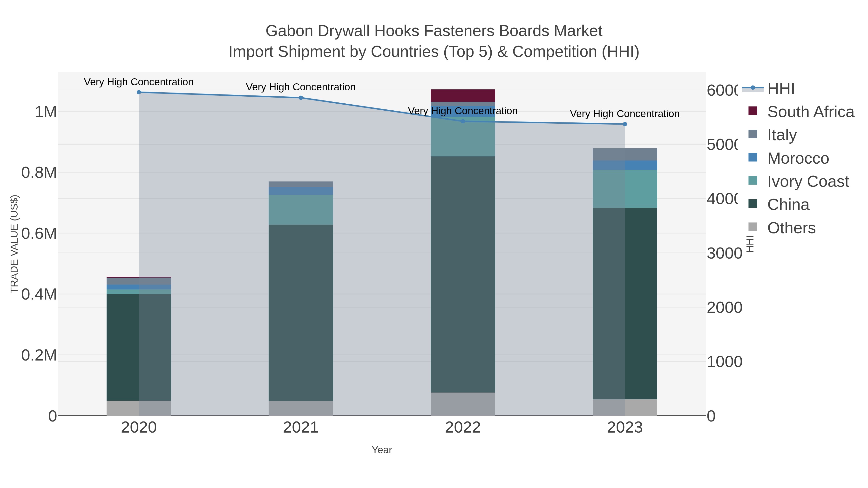Screen dimensions: 868x488
Task: Click the 0.6M tick on trade value axis
Action: pos(39,233)
